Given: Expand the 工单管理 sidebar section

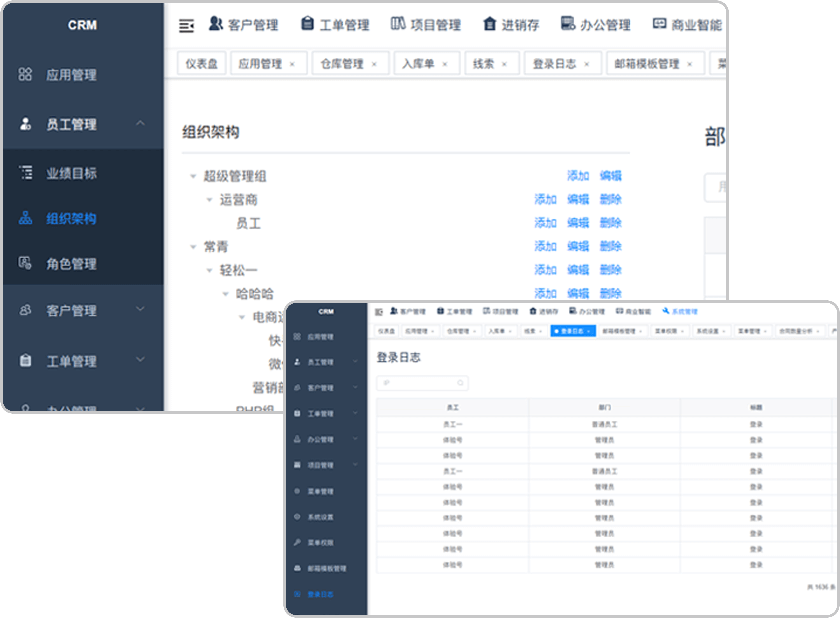Looking at the screenshot, I should (x=140, y=361).
